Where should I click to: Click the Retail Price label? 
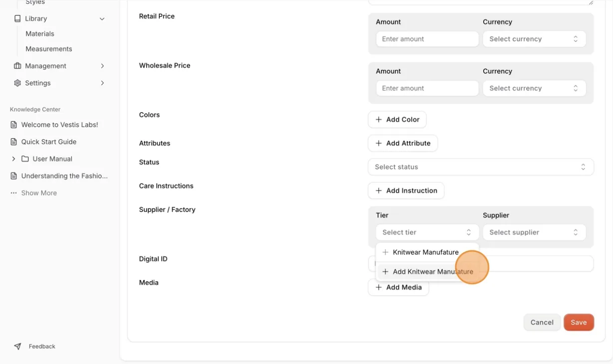157,16
